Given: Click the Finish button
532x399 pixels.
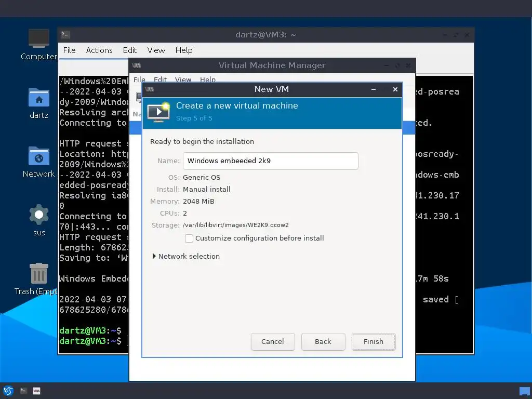Looking at the screenshot, I should click(x=374, y=342).
